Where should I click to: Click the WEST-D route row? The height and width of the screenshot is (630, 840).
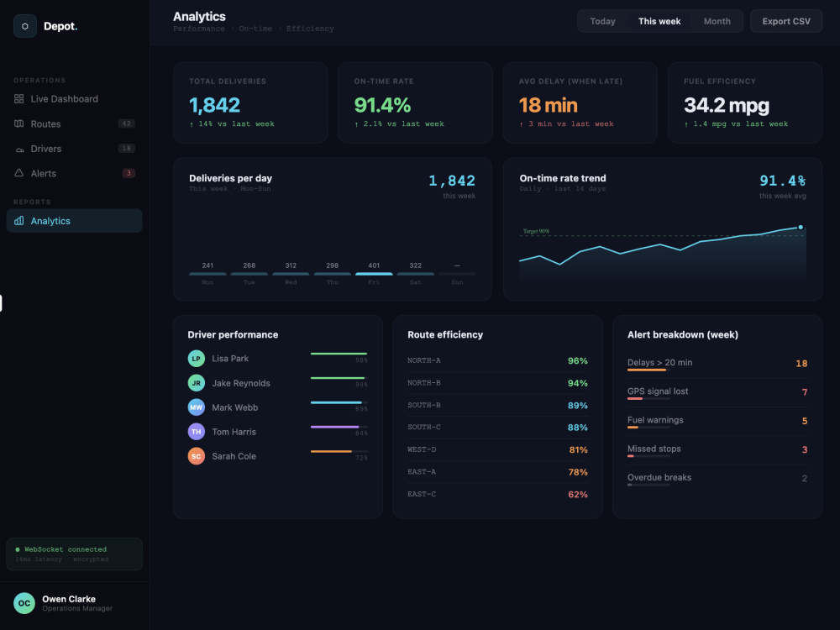(497, 449)
